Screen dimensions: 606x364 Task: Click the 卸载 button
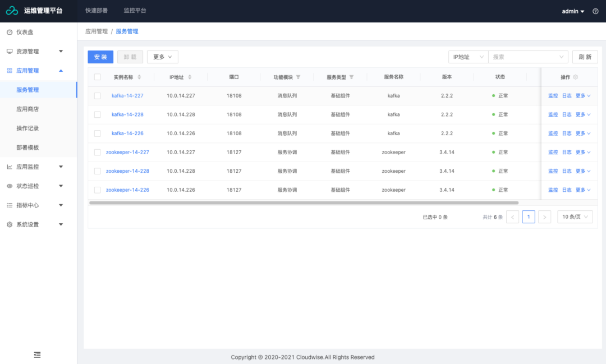click(130, 57)
